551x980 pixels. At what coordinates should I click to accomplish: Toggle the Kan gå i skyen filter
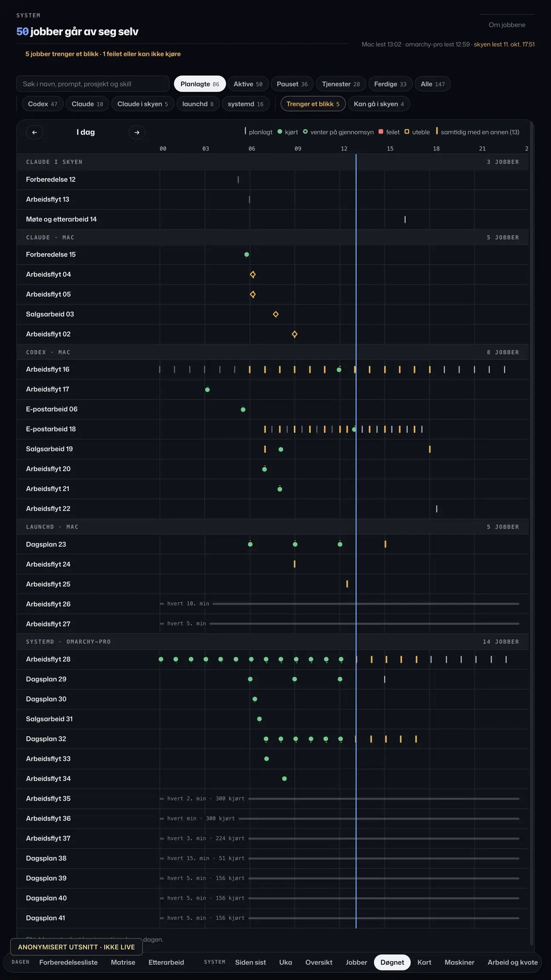coord(379,104)
